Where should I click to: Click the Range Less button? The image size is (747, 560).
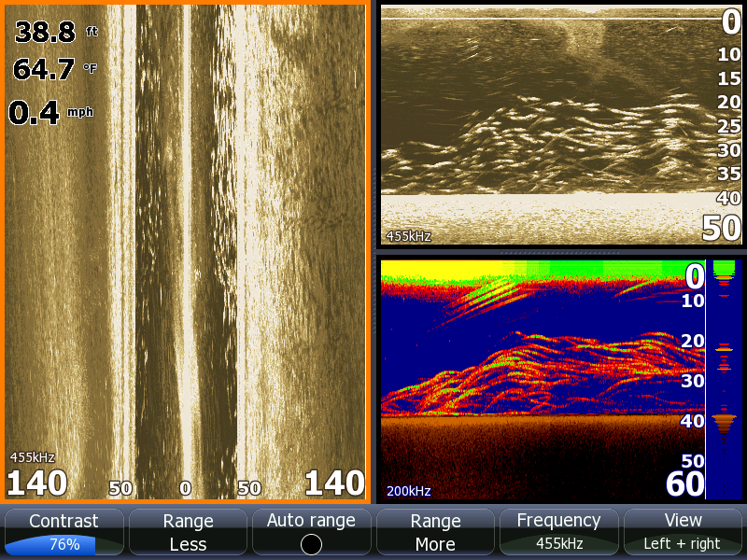click(188, 532)
